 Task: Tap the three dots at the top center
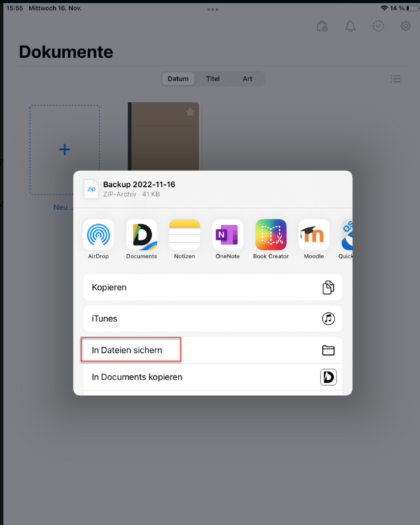pyautogui.click(x=213, y=9)
